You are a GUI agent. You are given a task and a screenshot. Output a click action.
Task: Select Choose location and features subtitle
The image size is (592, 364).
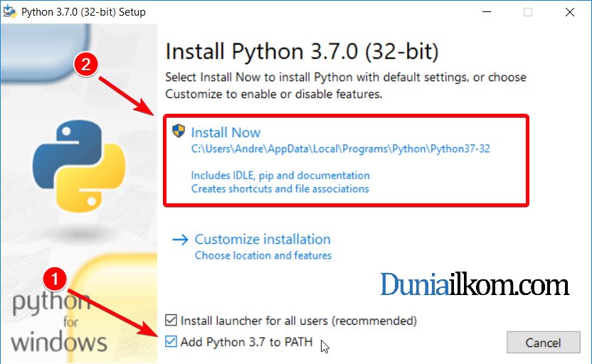tap(263, 255)
